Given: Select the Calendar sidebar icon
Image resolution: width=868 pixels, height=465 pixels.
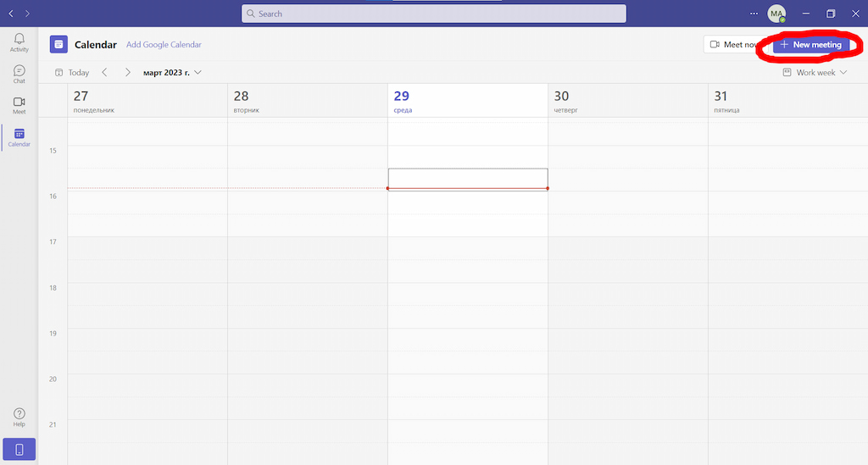Looking at the screenshot, I should click(x=19, y=137).
